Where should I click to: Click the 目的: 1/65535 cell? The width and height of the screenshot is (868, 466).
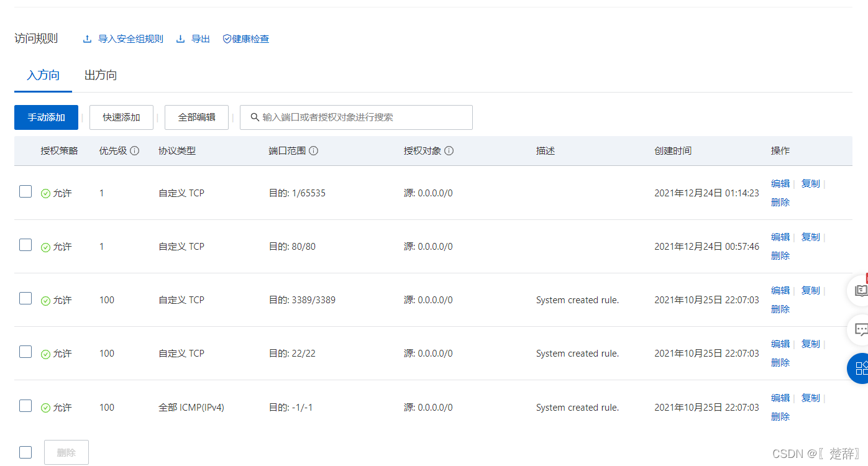click(297, 193)
